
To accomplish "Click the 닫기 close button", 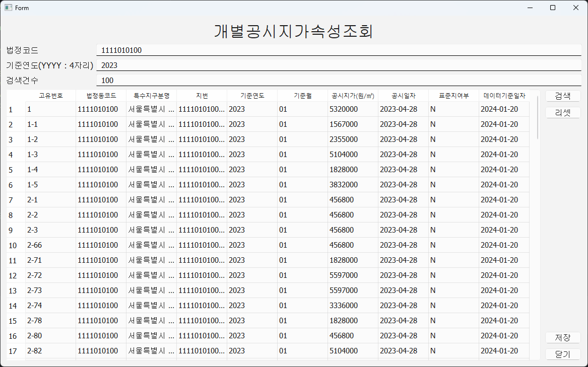I will click(x=563, y=354).
